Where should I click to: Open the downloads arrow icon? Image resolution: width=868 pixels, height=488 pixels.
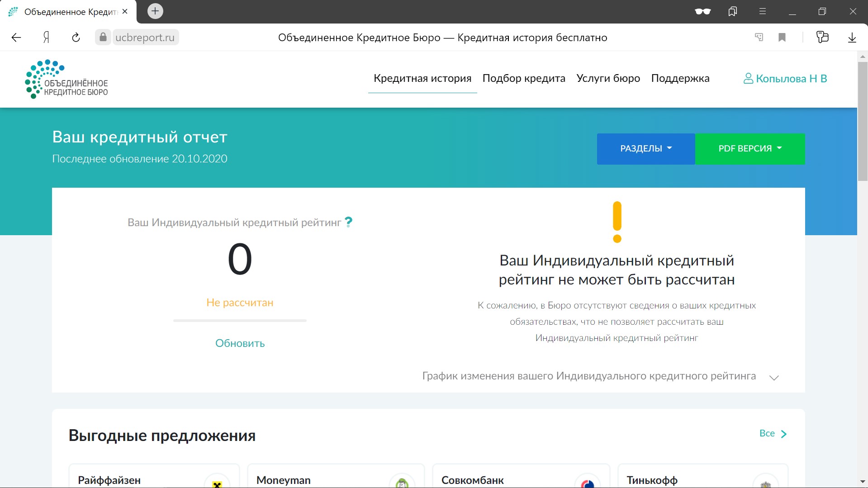click(x=852, y=38)
